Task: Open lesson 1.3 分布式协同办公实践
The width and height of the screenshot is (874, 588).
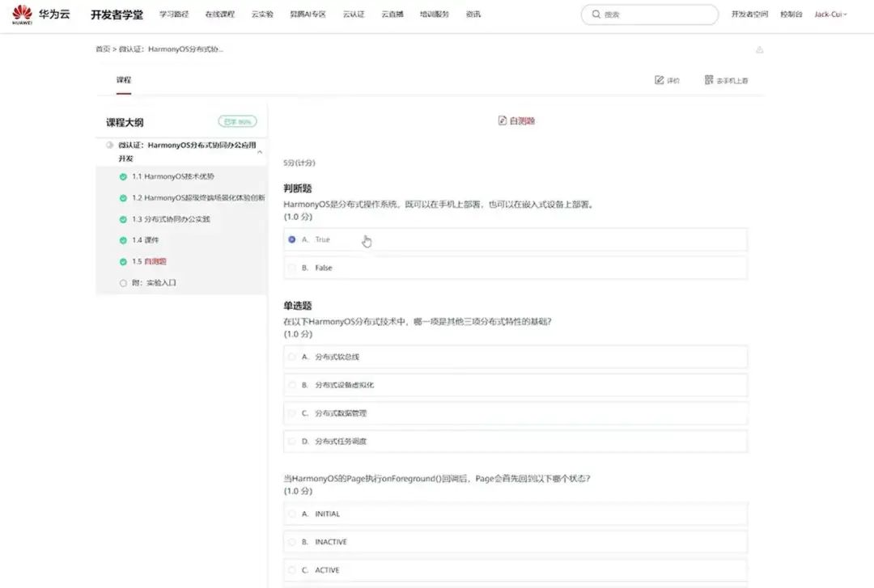Action: pyautogui.click(x=171, y=219)
